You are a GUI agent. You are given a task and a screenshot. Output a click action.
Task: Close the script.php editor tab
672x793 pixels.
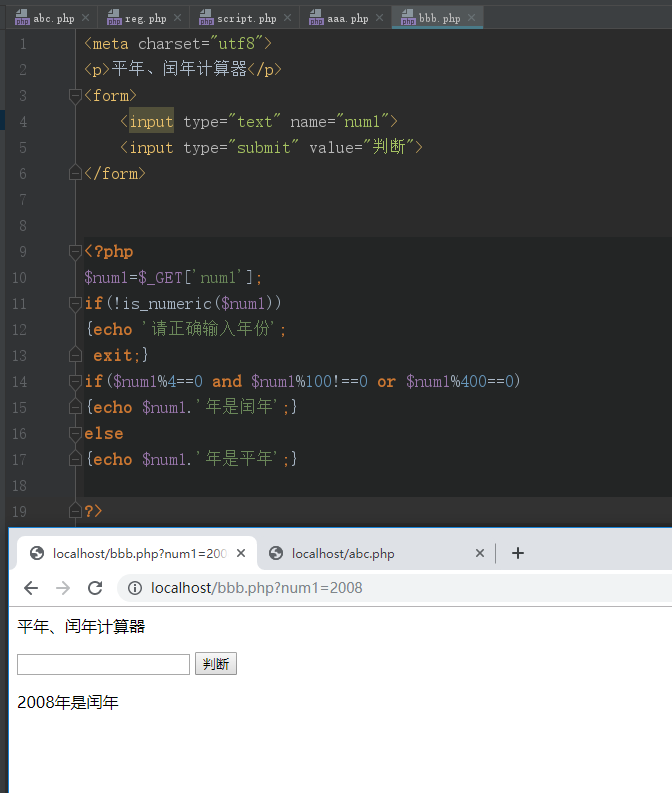pyautogui.click(x=288, y=18)
